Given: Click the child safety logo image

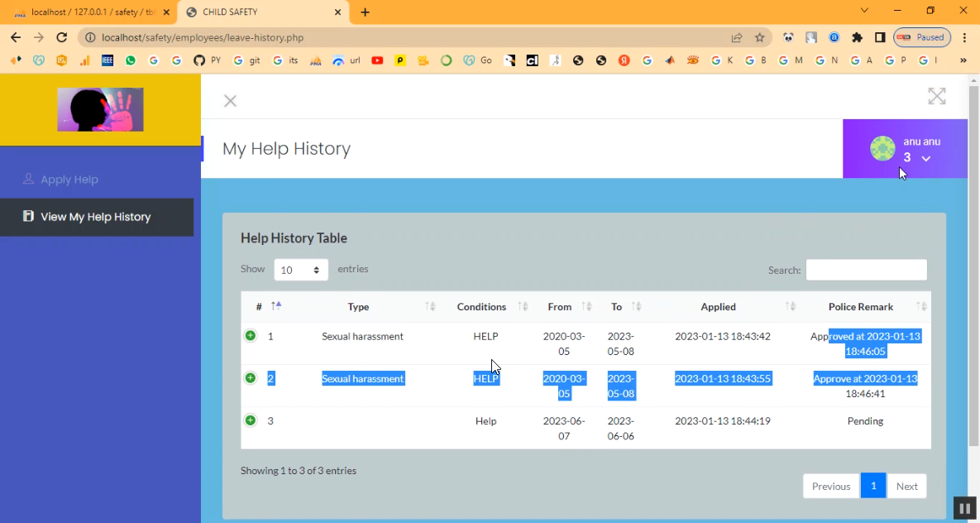Looking at the screenshot, I should (100, 109).
